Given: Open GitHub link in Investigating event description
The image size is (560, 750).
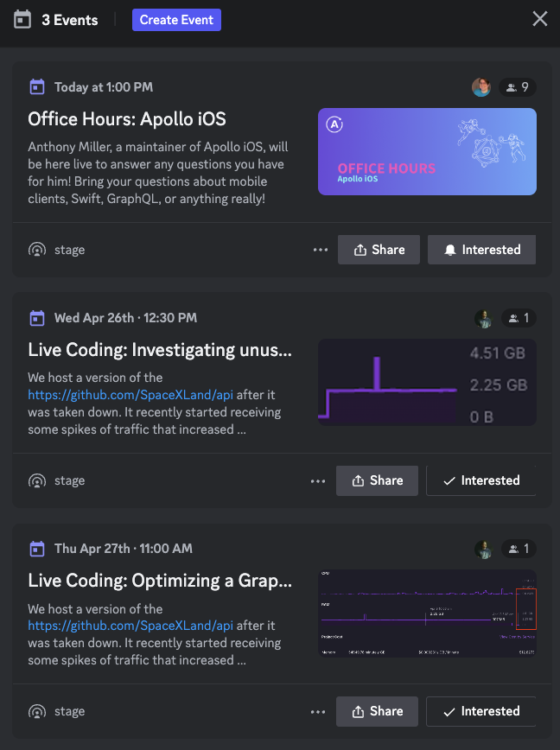Looking at the screenshot, I should (x=130, y=395).
